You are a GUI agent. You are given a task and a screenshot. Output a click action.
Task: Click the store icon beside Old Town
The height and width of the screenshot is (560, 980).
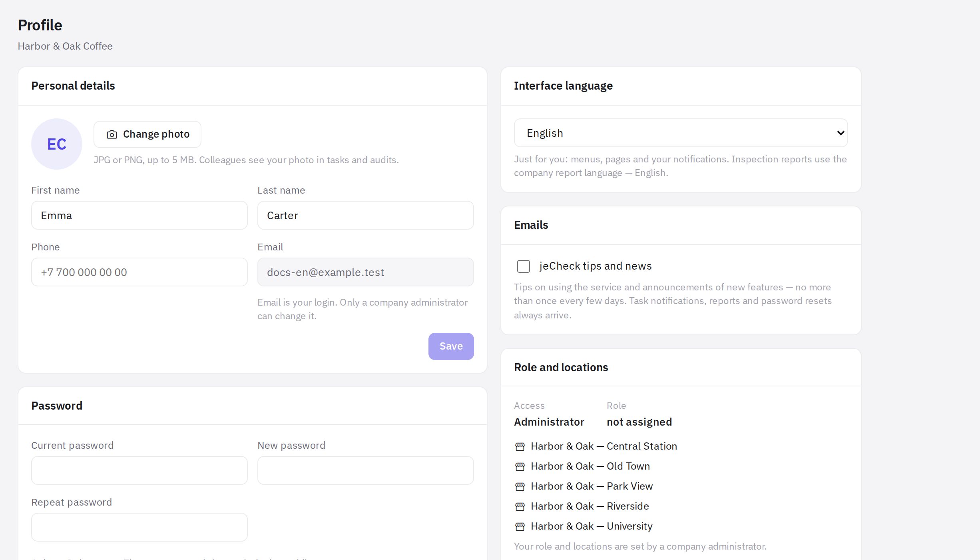tap(520, 466)
